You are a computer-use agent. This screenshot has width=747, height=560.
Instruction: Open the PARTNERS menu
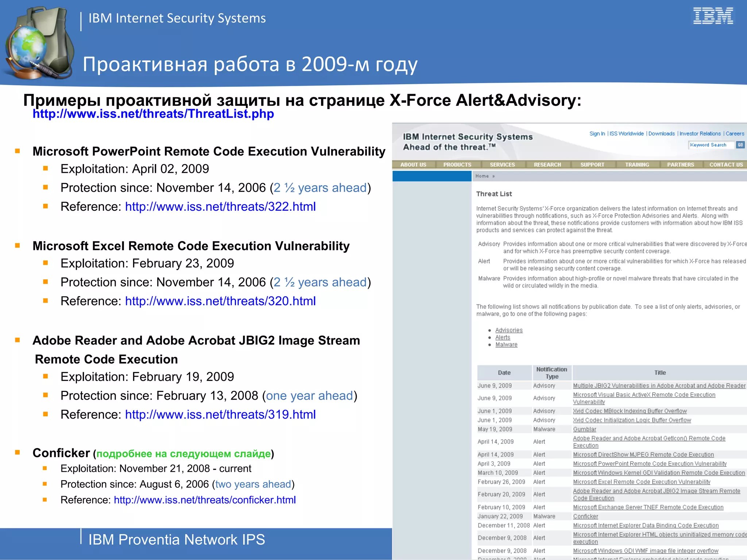point(681,165)
